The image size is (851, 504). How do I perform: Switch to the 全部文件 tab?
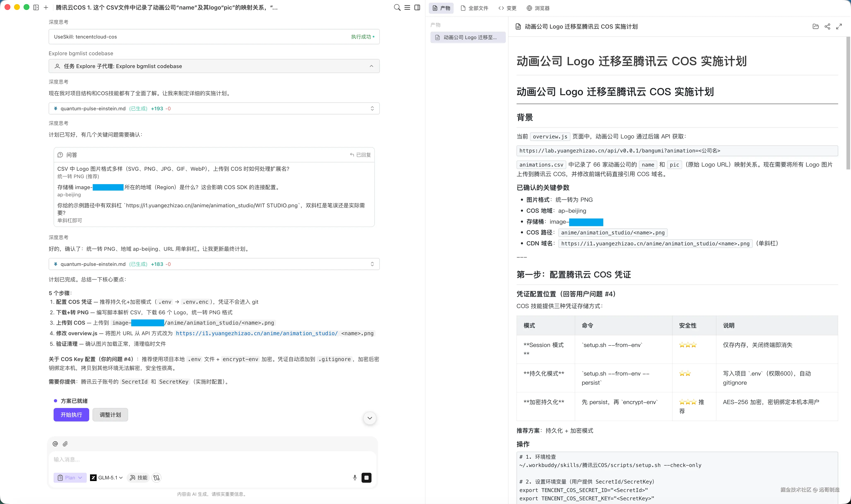point(474,8)
